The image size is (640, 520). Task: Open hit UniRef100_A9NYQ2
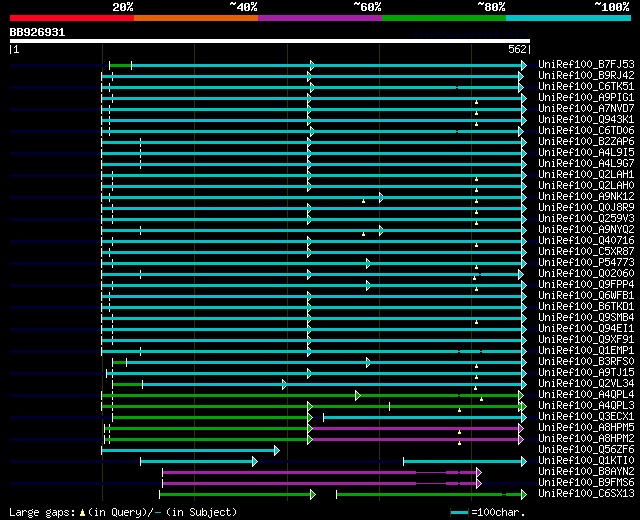coord(586,230)
